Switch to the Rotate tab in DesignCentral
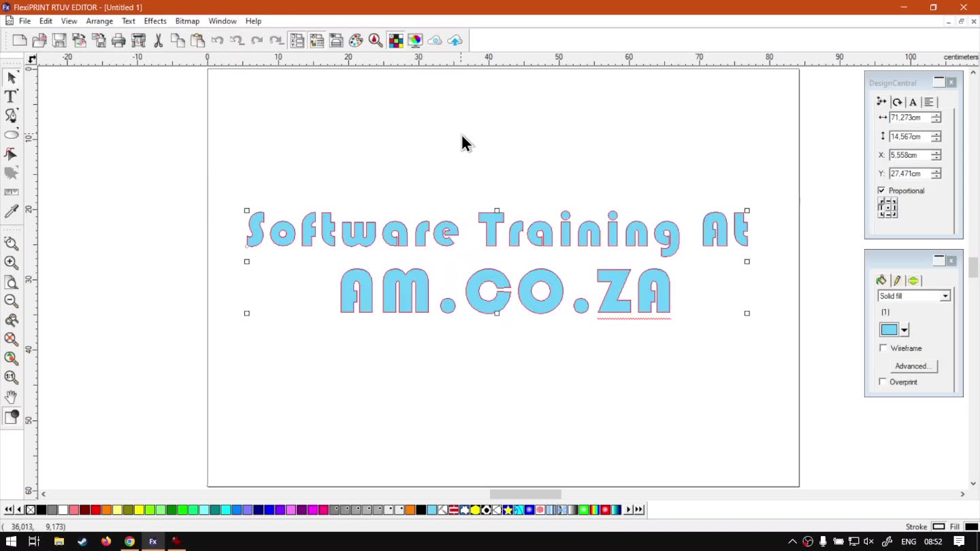980x551 pixels. 897,102
